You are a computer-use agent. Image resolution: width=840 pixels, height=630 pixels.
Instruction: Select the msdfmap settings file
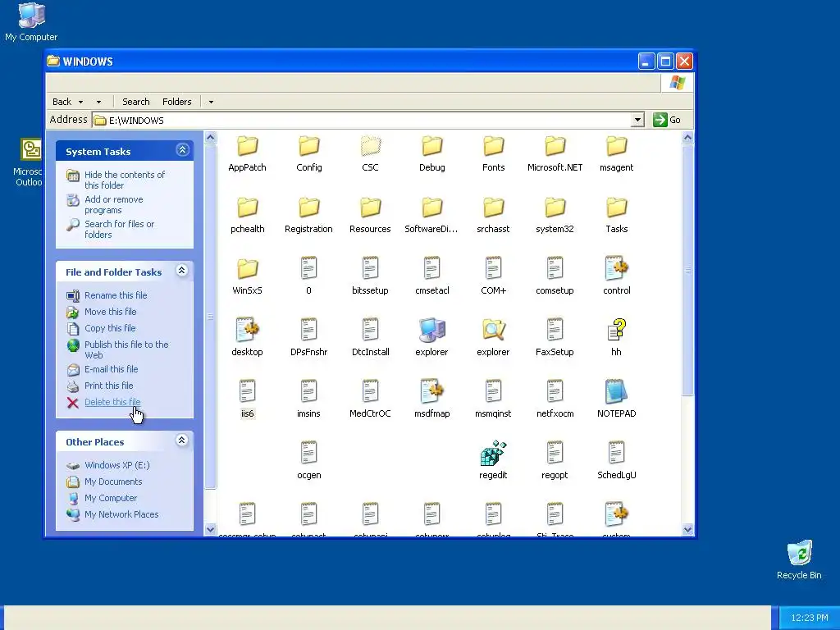click(431, 399)
